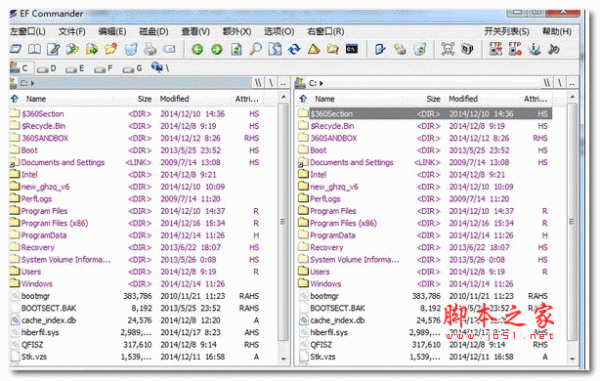Screen dimensions: 600x381
Task: Open the 帮助(H) menu
Action: 557,31
